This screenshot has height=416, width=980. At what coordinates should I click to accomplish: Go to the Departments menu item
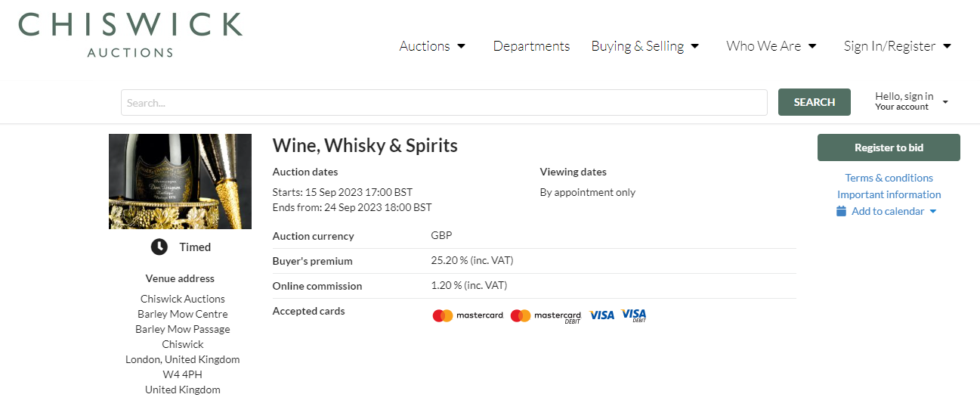point(531,46)
